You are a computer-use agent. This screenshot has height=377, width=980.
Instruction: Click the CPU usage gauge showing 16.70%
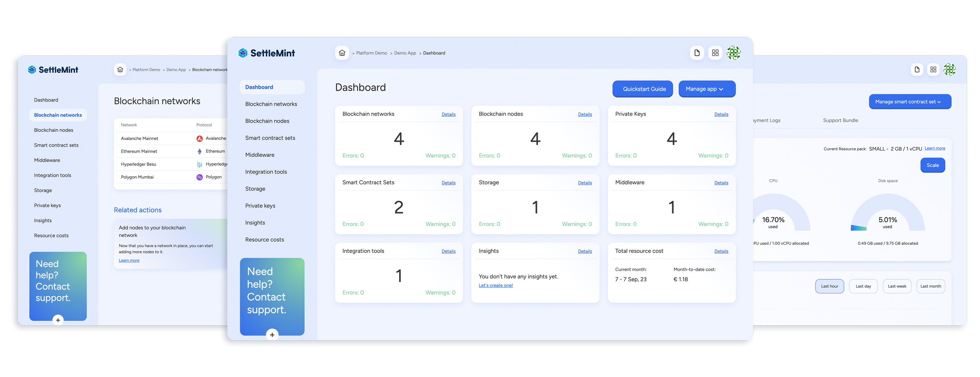tap(773, 218)
